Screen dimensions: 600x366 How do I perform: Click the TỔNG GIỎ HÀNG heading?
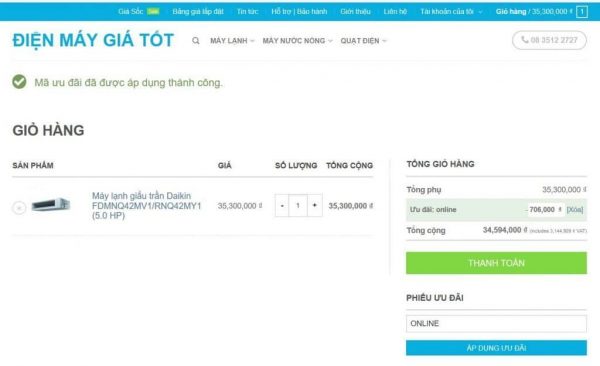(x=440, y=164)
